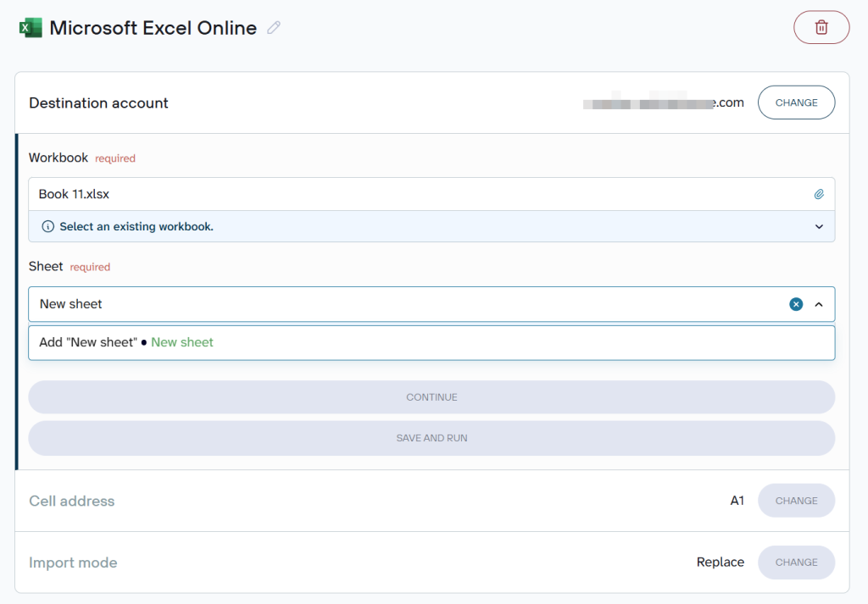
Task: Select the Add "New sheet" dropdown option
Action: coord(127,342)
